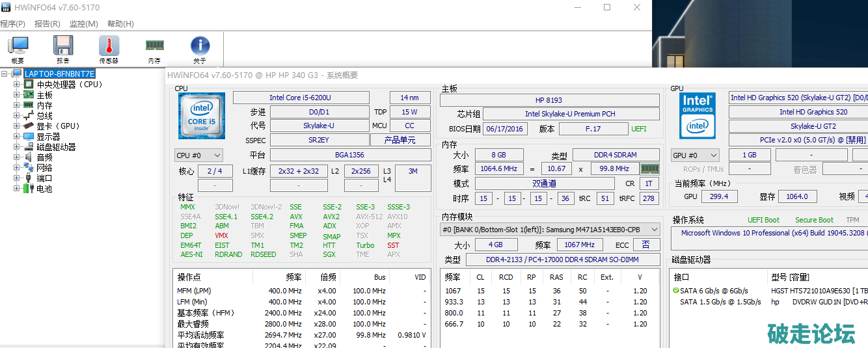The height and width of the screenshot is (348, 868).
Task: Open the 程序(P) menu
Action: (12, 24)
